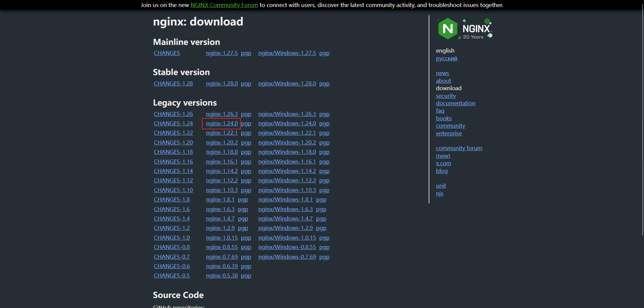Download nginx/Windows-1.27.5 build
The height and width of the screenshot is (308, 644).
point(287,53)
